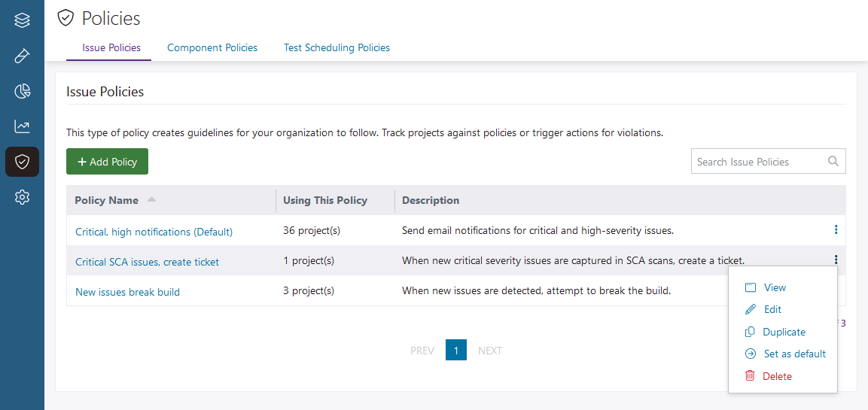This screenshot has height=410, width=868.
Task: Sort by Policy Name arrow
Action: point(151,200)
